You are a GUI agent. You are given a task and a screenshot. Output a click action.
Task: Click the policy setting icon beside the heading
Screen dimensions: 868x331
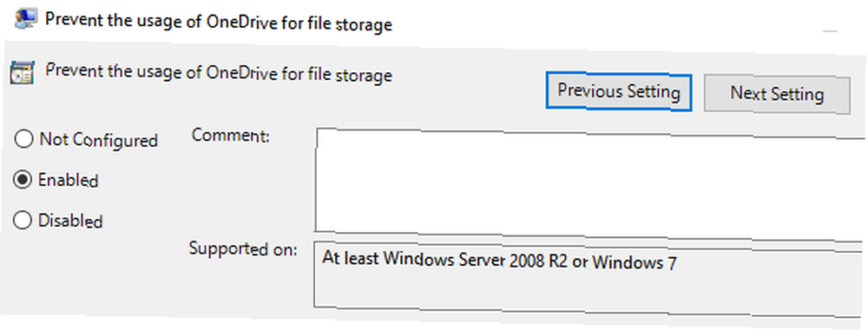[x=23, y=73]
